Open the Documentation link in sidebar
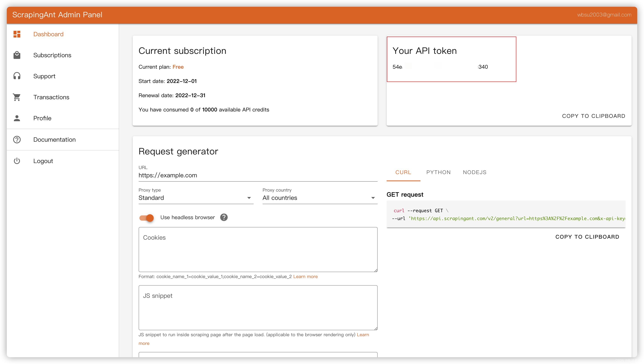644x364 pixels. [x=63, y=139]
